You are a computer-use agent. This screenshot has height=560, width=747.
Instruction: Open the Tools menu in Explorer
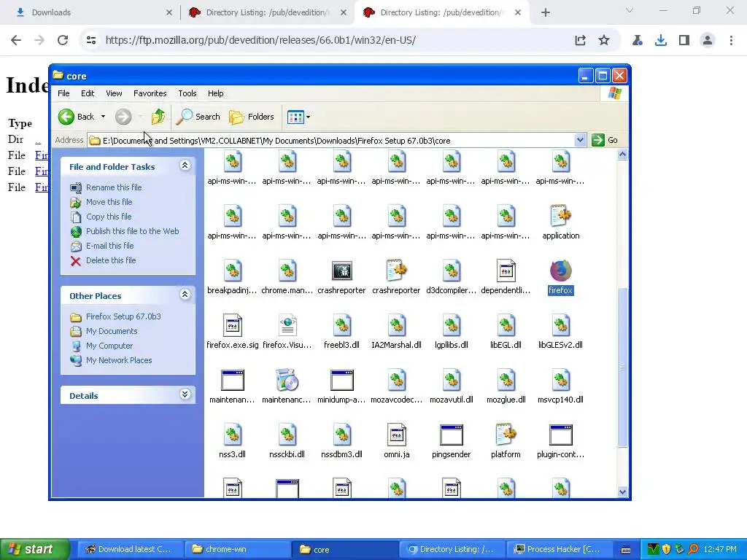pos(187,93)
